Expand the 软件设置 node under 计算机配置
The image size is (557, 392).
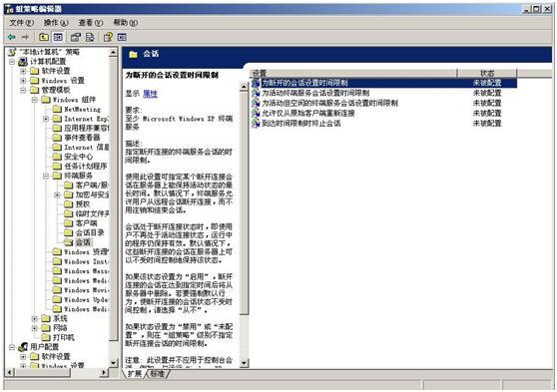tap(23, 71)
